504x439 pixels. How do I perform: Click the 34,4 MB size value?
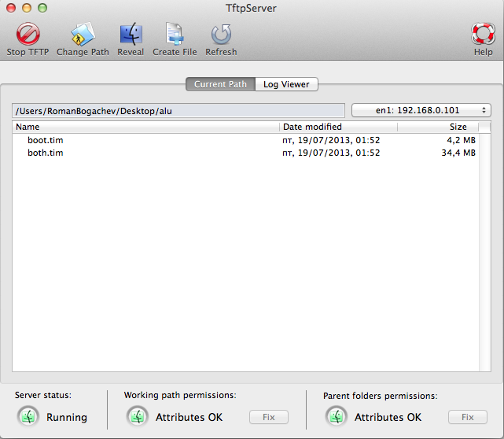458,153
